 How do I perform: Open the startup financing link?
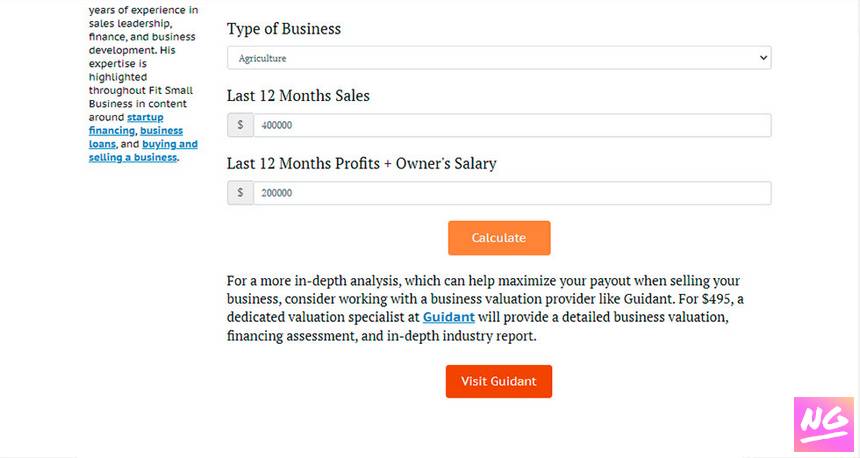point(126,124)
